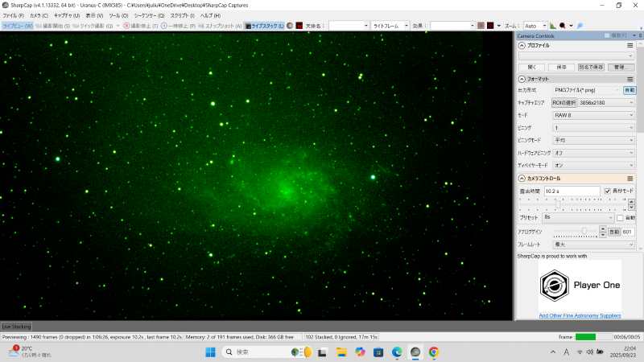Collapse the フォーマット section
The image size is (644, 362).
521,79
